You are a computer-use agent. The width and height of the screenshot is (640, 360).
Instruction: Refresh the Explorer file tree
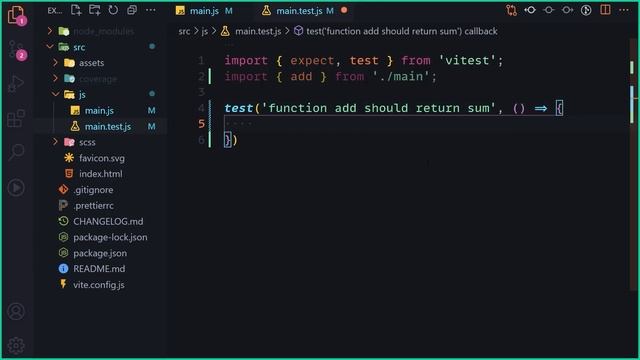pyautogui.click(x=113, y=10)
